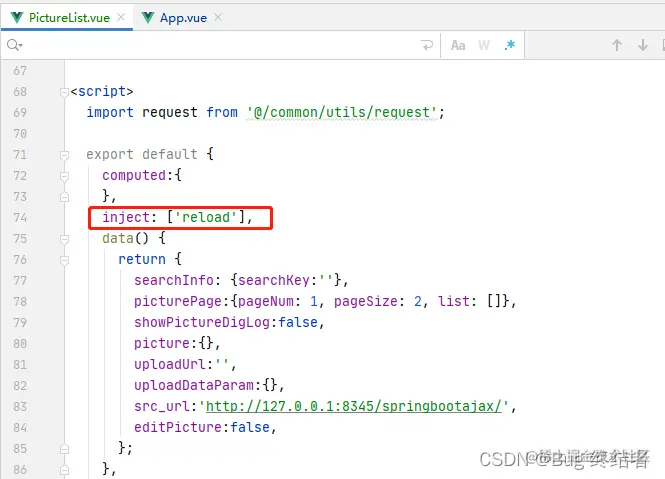
Task: Collapse data() function fold on line 75
Action: pyautogui.click(x=64, y=239)
